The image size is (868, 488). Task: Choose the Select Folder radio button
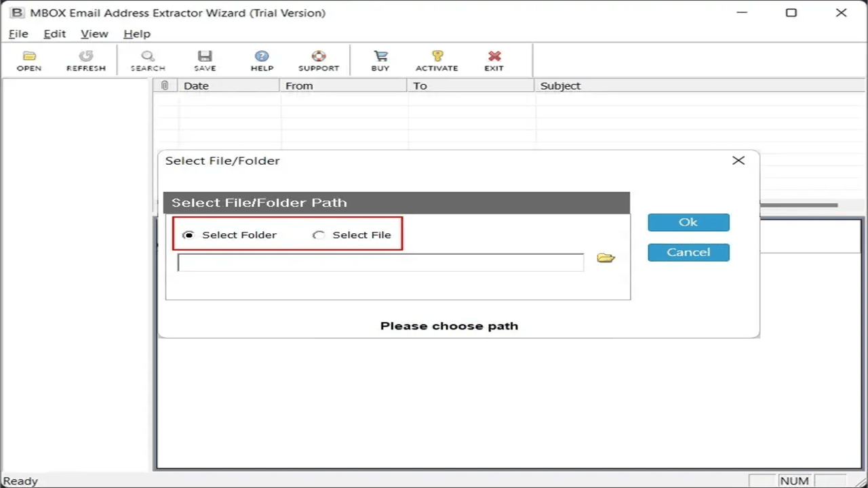pyautogui.click(x=188, y=235)
